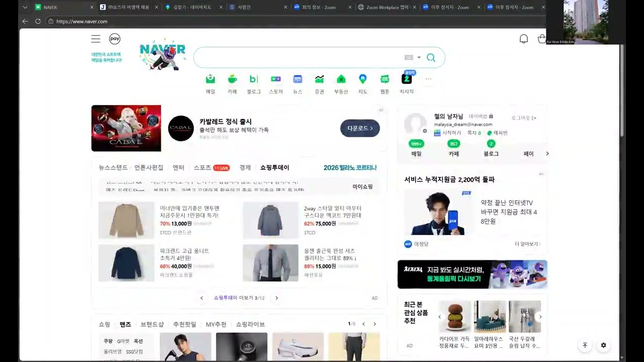Click the 다운로드 button on Cabal ad

(x=360, y=128)
